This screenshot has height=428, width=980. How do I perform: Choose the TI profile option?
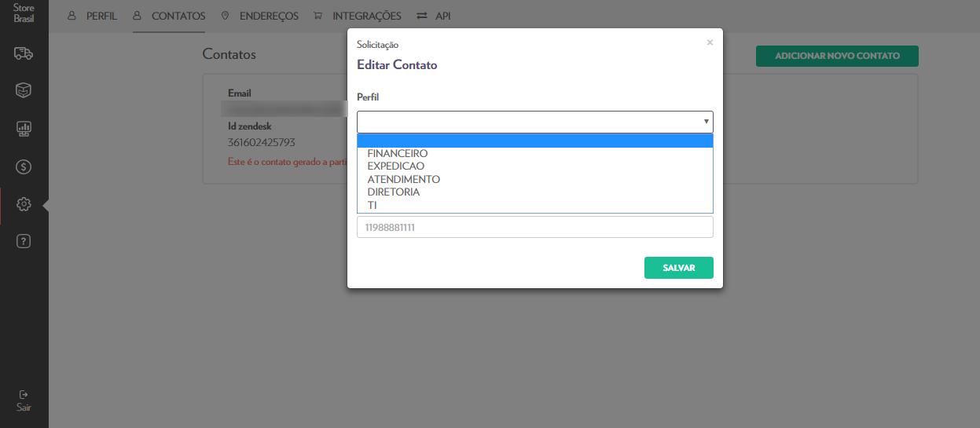(373, 205)
